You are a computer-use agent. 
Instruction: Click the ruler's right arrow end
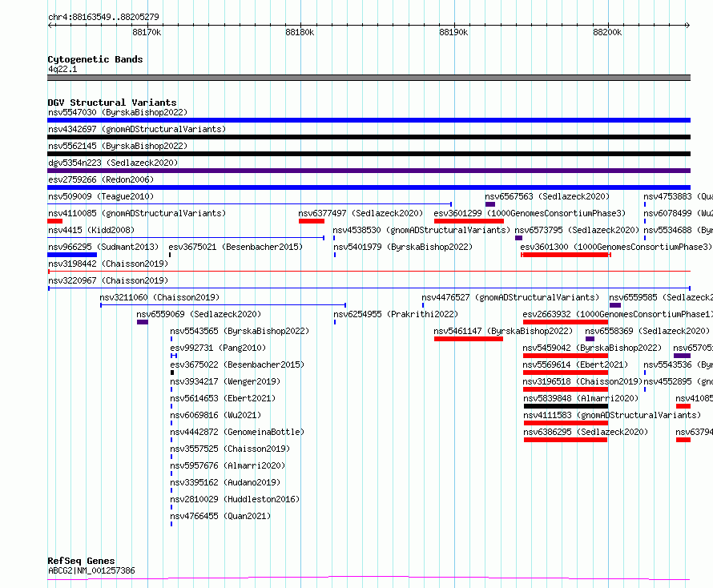(x=687, y=25)
